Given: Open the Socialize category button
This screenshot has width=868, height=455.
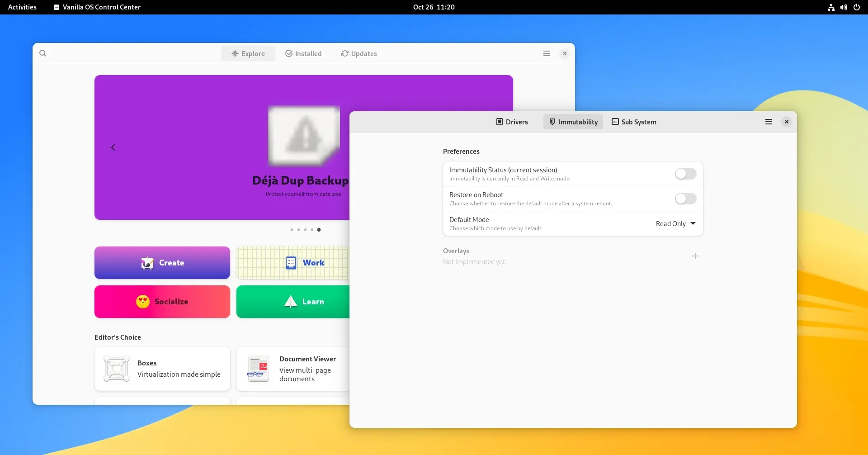Looking at the screenshot, I should (x=162, y=302).
